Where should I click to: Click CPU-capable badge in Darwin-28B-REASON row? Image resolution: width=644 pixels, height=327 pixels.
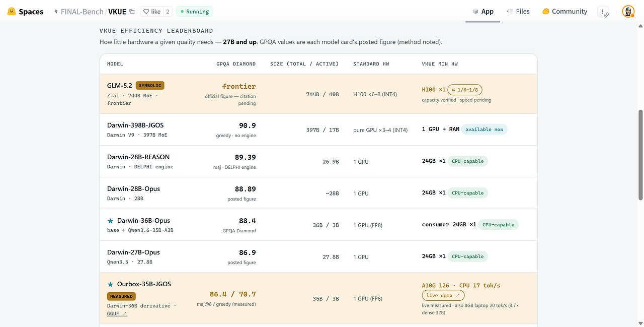pos(467,161)
